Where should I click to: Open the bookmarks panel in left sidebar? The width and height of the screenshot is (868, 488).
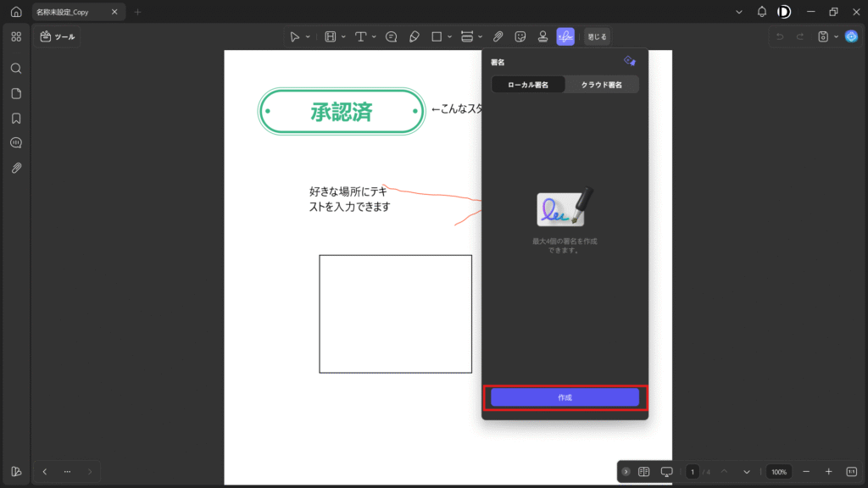tap(16, 118)
